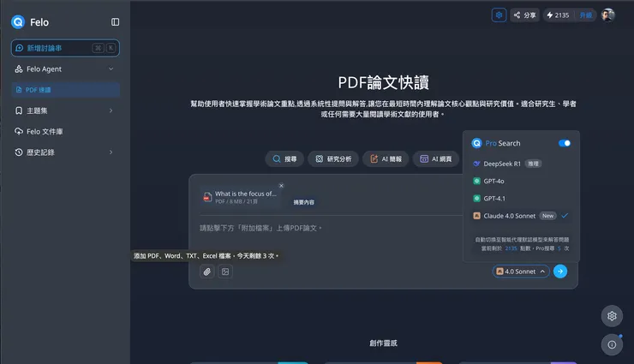This screenshot has height=364, width=634.
Task: Open the user profile avatar
Action: click(607, 15)
